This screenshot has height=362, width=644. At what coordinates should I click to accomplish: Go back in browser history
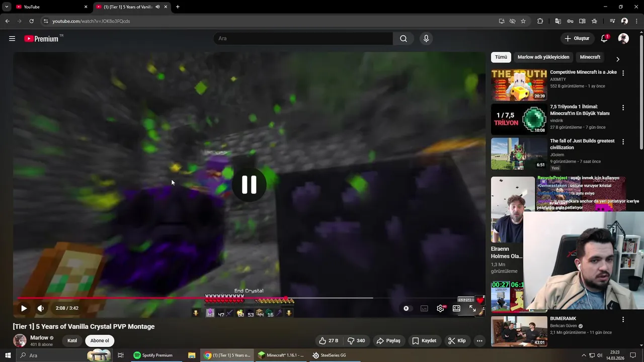[8, 21]
